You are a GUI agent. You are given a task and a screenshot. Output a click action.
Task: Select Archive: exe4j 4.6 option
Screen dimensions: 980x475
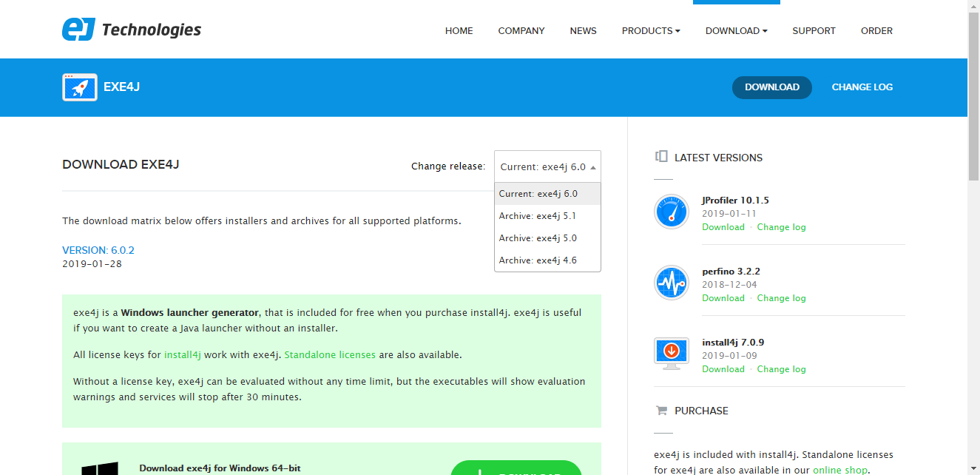[547, 260]
